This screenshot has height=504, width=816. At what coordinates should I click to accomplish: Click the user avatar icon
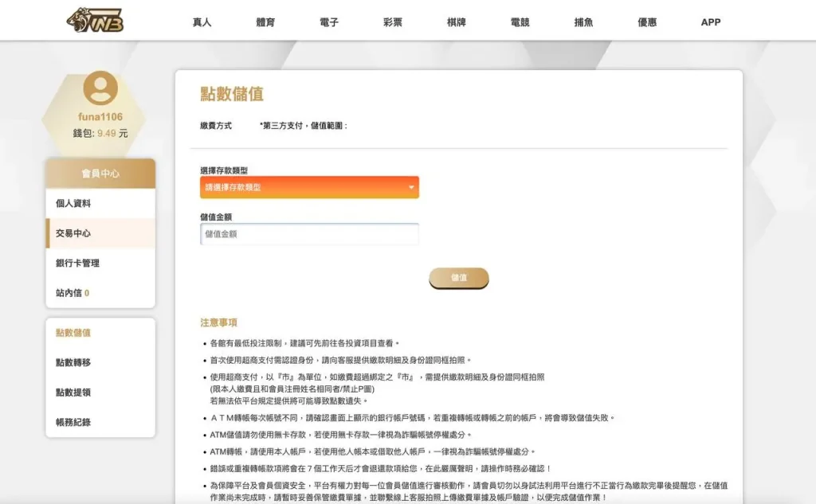100,88
